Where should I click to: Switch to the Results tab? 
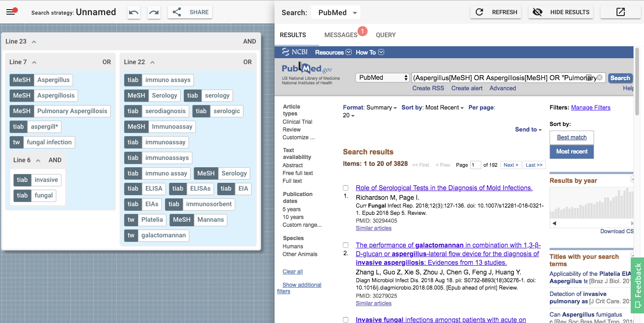(x=293, y=35)
